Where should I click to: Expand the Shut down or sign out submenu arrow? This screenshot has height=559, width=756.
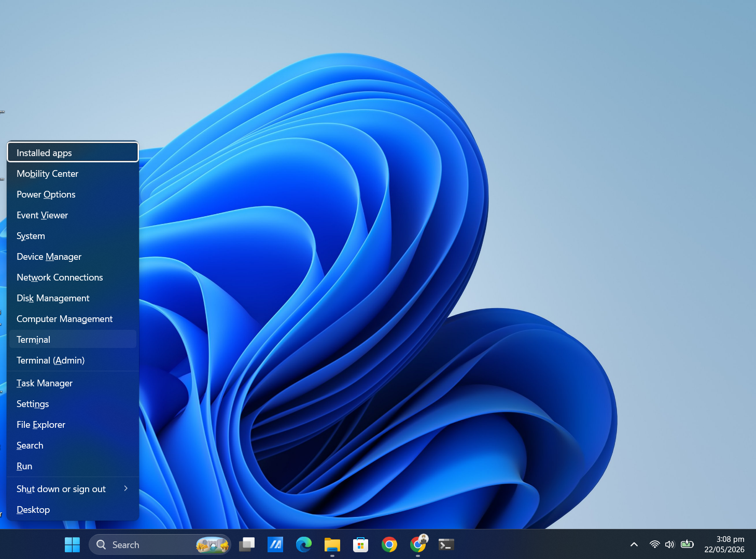pyautogui.click(x=125, y=488)
